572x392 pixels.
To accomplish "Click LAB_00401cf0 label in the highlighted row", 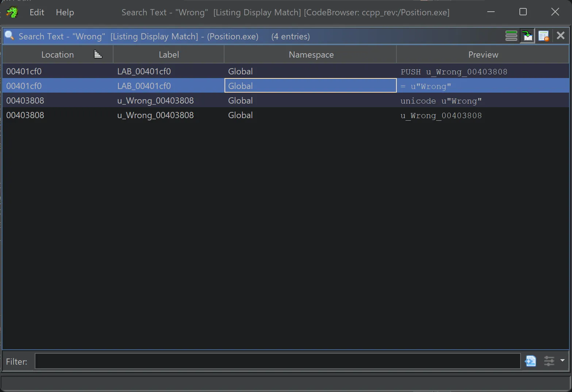I will click(x=144, y=86).
